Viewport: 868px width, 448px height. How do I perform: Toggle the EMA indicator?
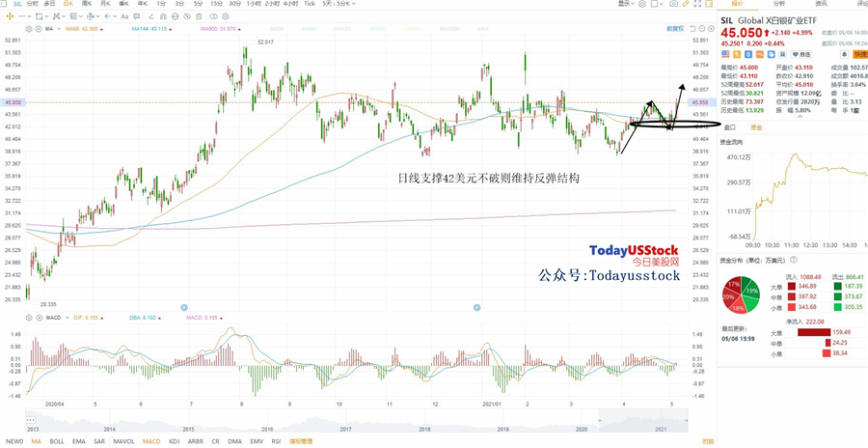(x=79, y=441)
